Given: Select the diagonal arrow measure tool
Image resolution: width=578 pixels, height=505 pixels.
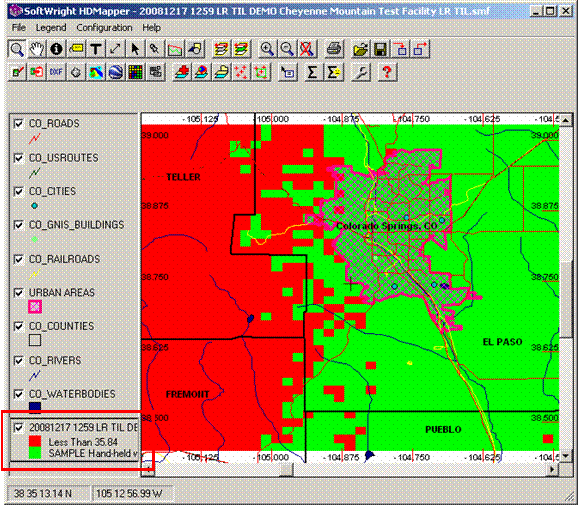Looking at the screenshot, I should 115,49.
